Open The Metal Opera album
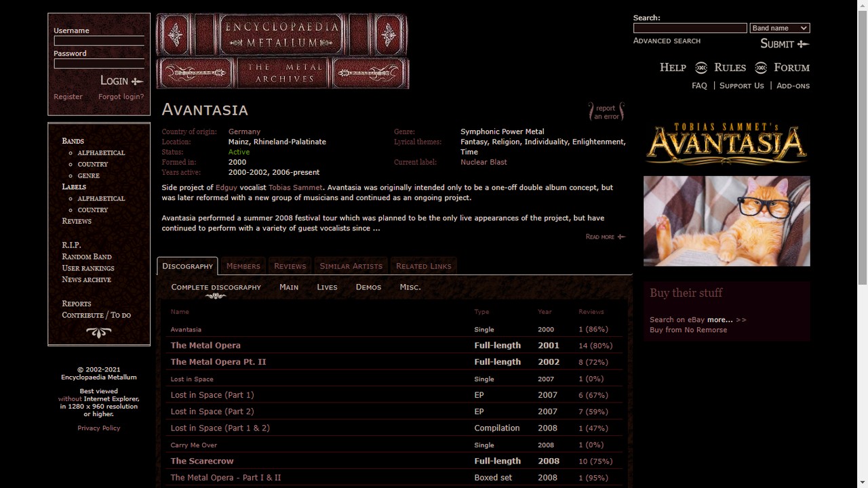The width and height of the screenshot is (868, 488). (x=205, y=345)
